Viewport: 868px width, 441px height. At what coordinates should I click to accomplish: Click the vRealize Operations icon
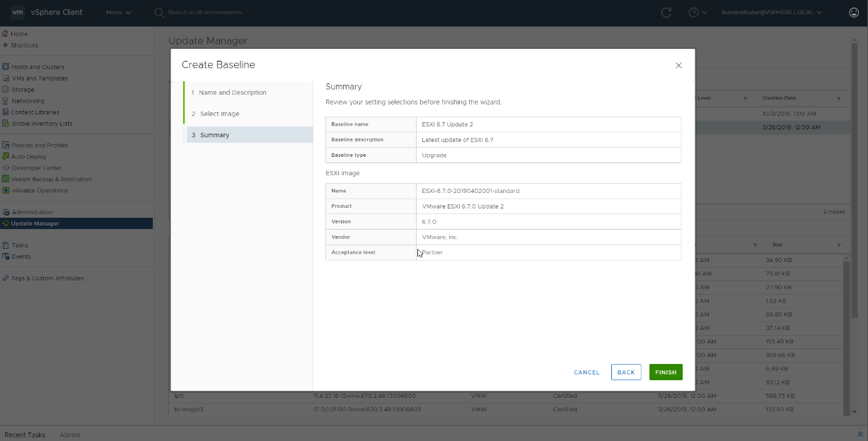(5, 190)
